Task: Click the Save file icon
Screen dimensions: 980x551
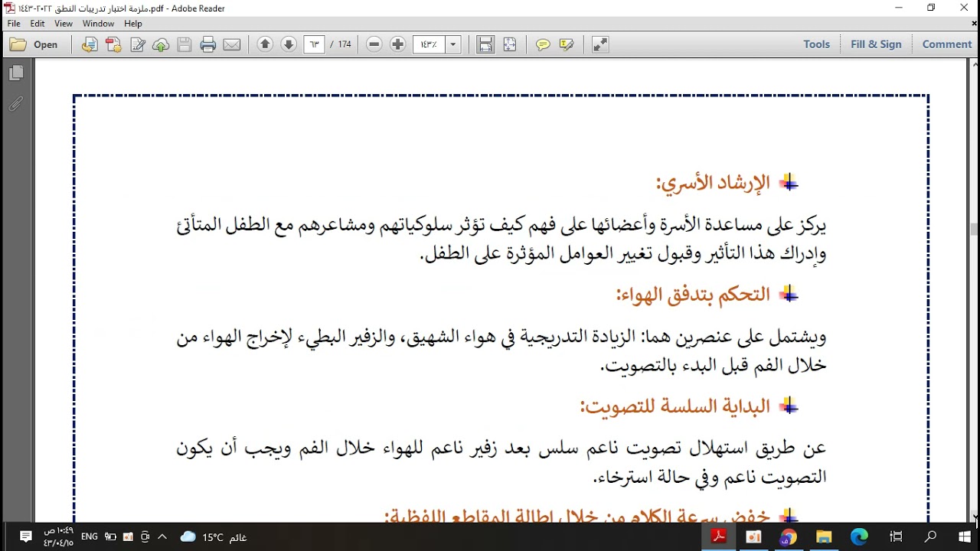Action: [185, 44]
